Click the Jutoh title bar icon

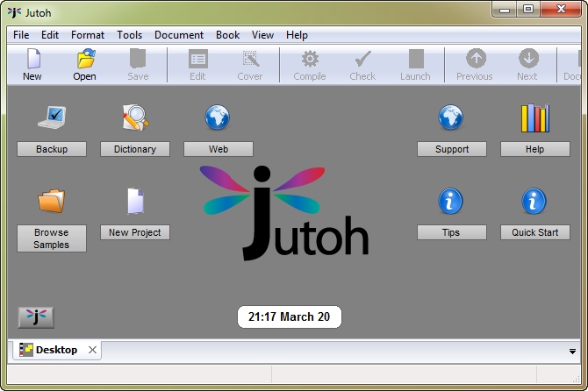[x=14, y=12]
